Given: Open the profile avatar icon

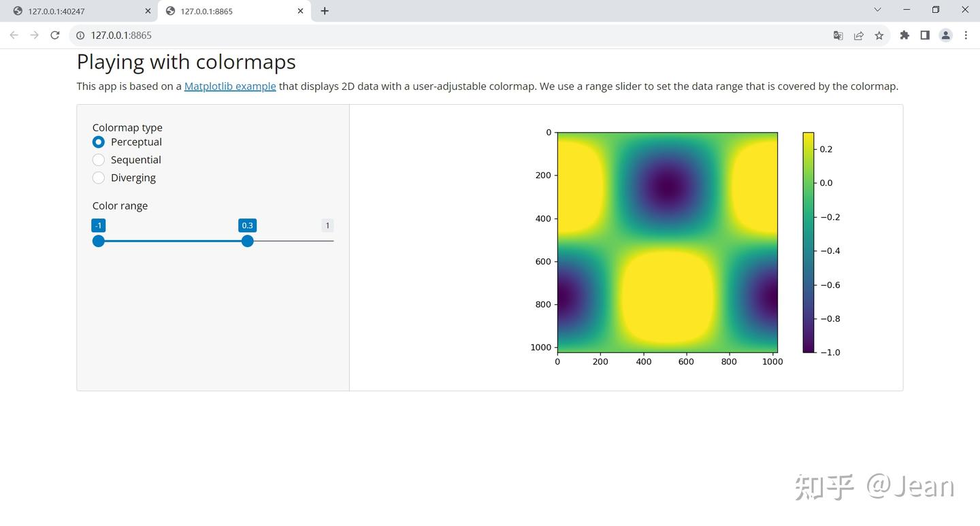Looking at the screenshot, I should tap(945, 35).
